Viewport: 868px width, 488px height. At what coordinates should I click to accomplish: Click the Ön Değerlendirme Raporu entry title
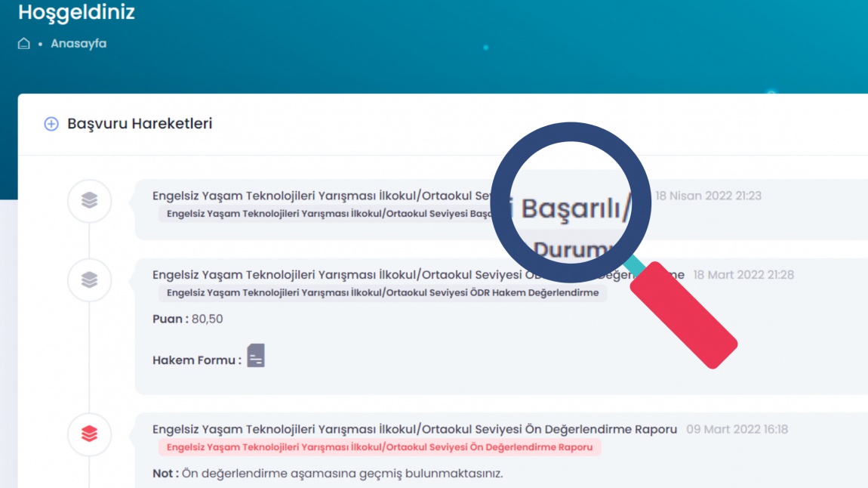click(414, 429)
